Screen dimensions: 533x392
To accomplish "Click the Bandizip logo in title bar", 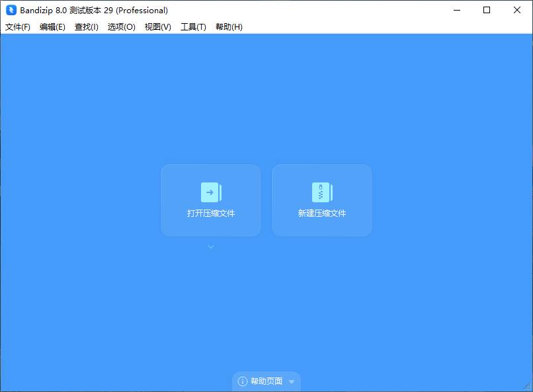I will (x=11, y=10).
